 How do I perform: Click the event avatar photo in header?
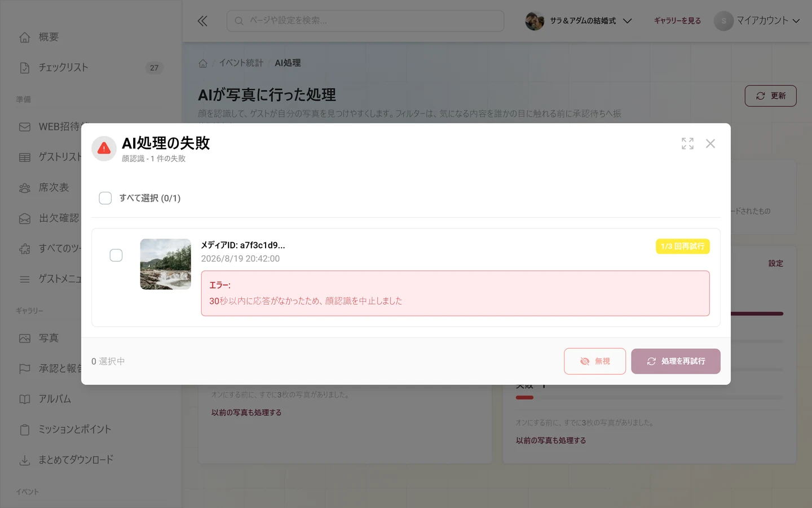(x=535, y=21)
